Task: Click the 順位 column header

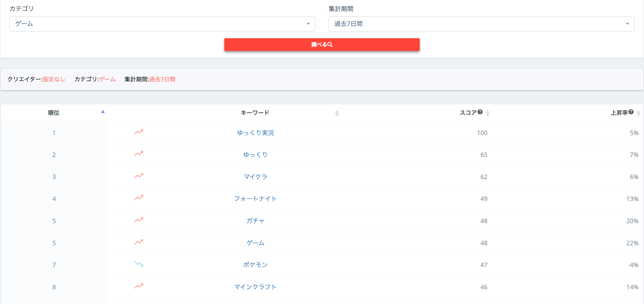Action: (54, 113)
